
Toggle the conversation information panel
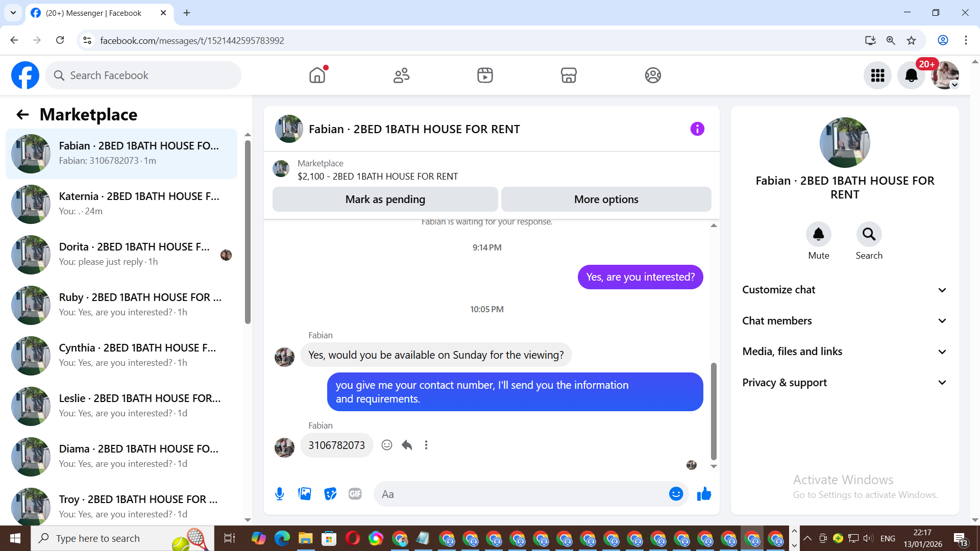tap(697, 129)
